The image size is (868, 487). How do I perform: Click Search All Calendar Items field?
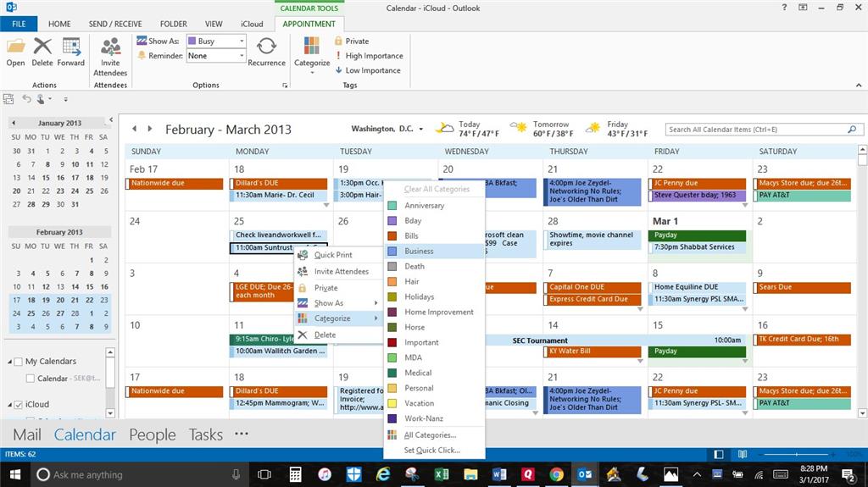click(x=755, y=130)
